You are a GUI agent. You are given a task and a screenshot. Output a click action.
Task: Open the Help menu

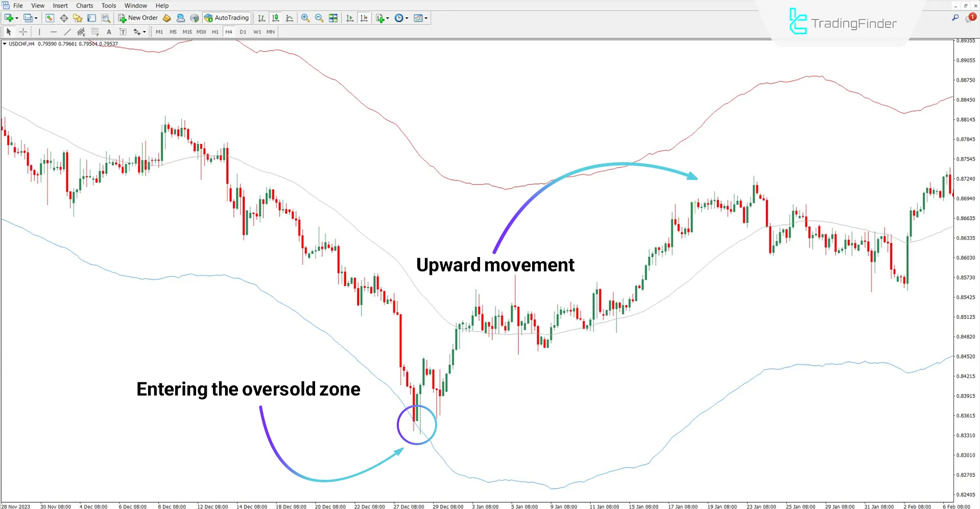point(162,6)
